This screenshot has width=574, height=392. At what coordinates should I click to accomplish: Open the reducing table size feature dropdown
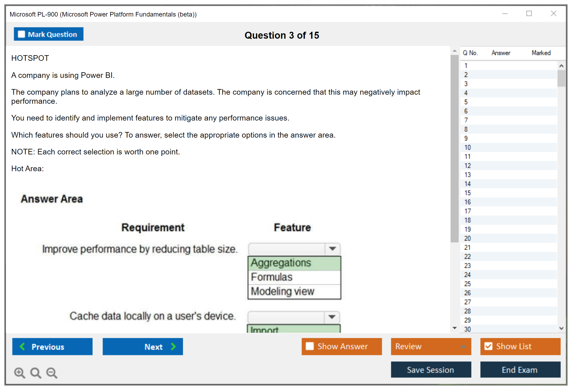click(332, 249)
